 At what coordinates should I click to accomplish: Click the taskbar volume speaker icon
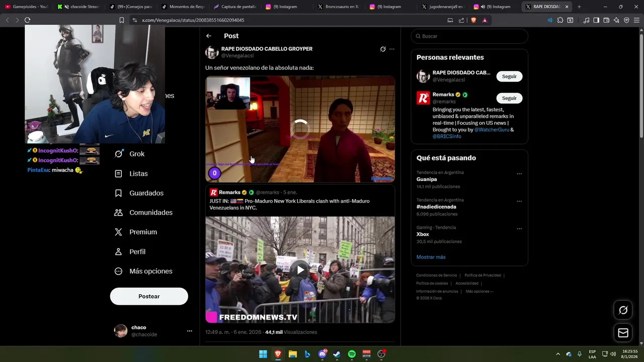[x=613, y=354]
